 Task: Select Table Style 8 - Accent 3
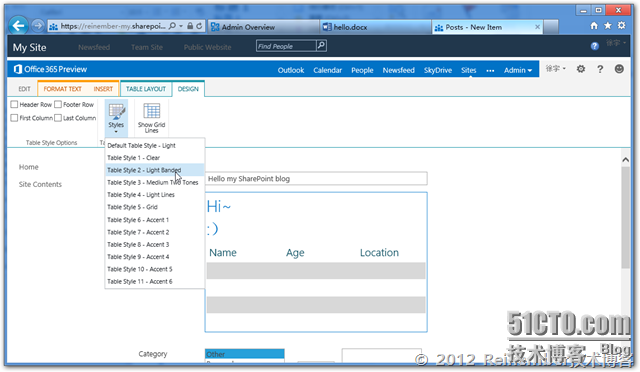[155, 244]
